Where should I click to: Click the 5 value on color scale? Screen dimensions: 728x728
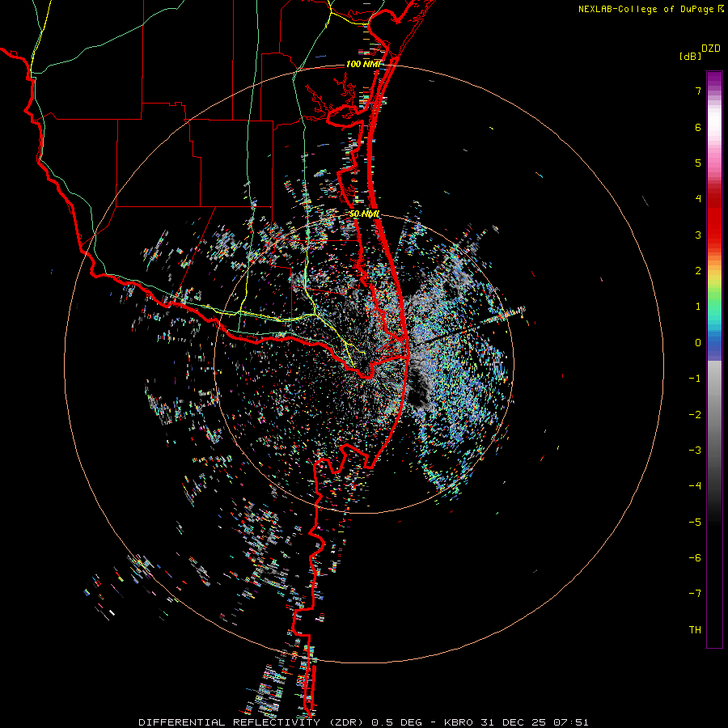[698, 163]
